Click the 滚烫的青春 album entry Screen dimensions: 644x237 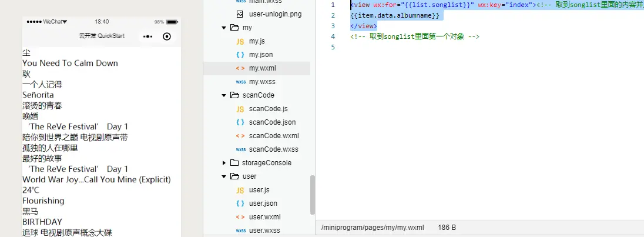(x=42, y=105)
